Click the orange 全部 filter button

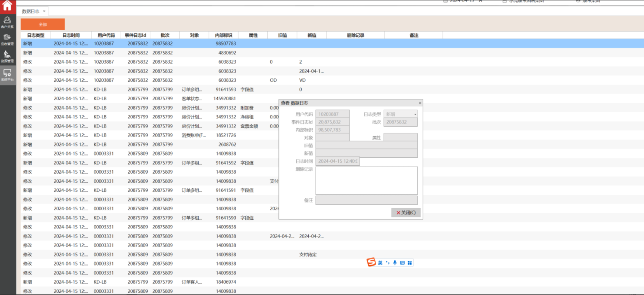43,24
